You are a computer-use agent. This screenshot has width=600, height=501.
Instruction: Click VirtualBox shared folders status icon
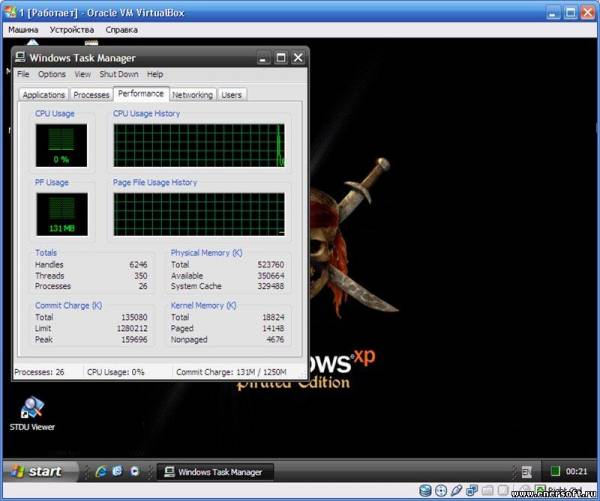click(487, 491)
